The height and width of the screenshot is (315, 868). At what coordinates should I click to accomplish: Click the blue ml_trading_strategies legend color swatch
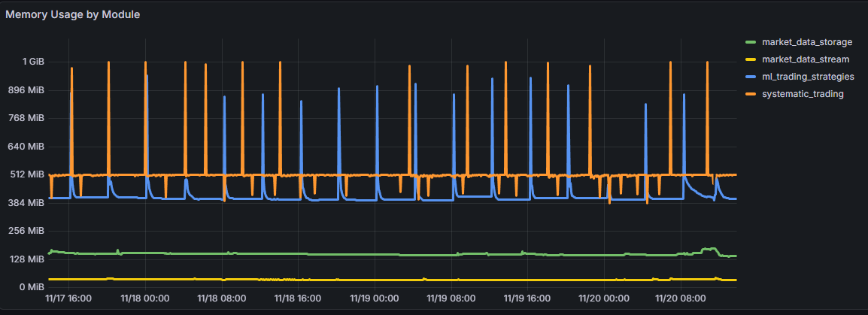point(749,77)
